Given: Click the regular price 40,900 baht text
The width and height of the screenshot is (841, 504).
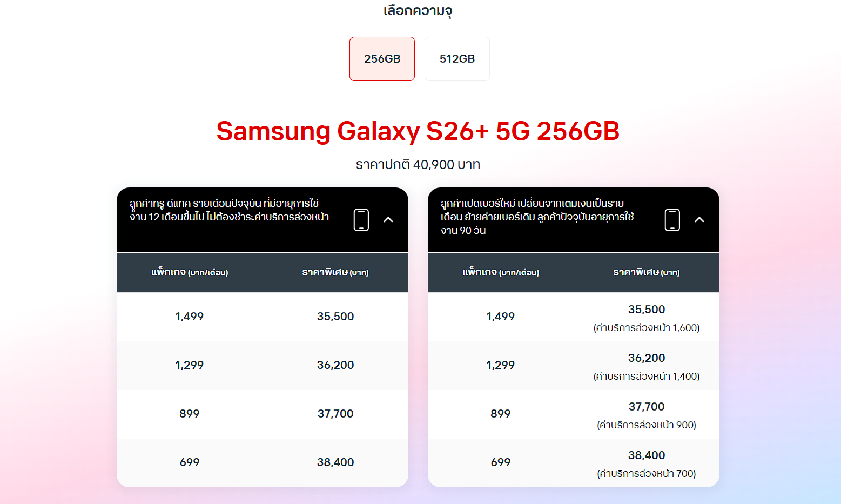Looking at the screenshot, I should pos(418,165).
